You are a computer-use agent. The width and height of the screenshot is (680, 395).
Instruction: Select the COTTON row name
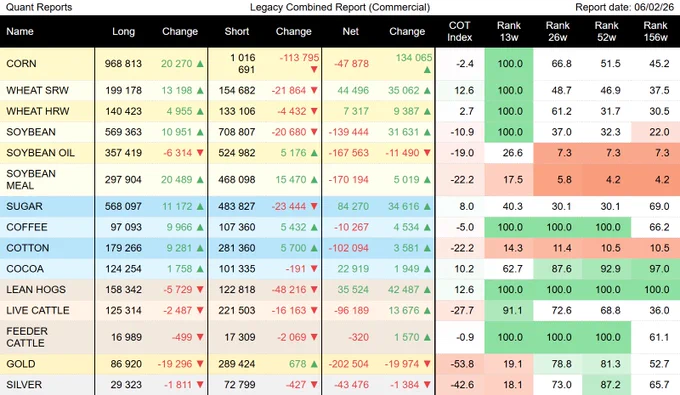pyautogui.click(x=27, y=248)
